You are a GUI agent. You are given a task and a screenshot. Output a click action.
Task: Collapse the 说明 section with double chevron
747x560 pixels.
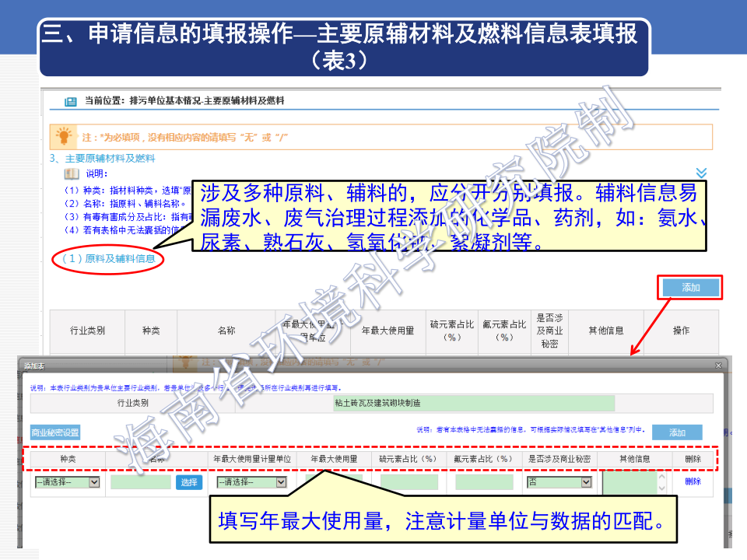701,173
